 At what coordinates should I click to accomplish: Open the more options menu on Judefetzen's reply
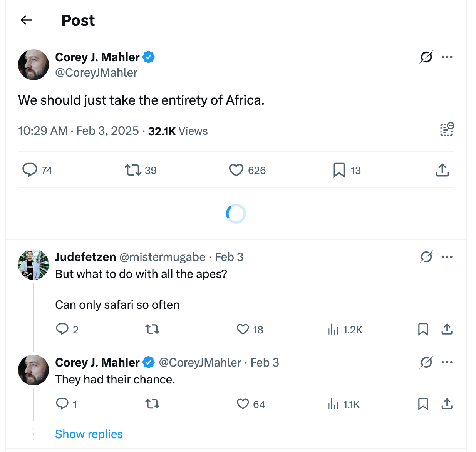click(447, 257)
